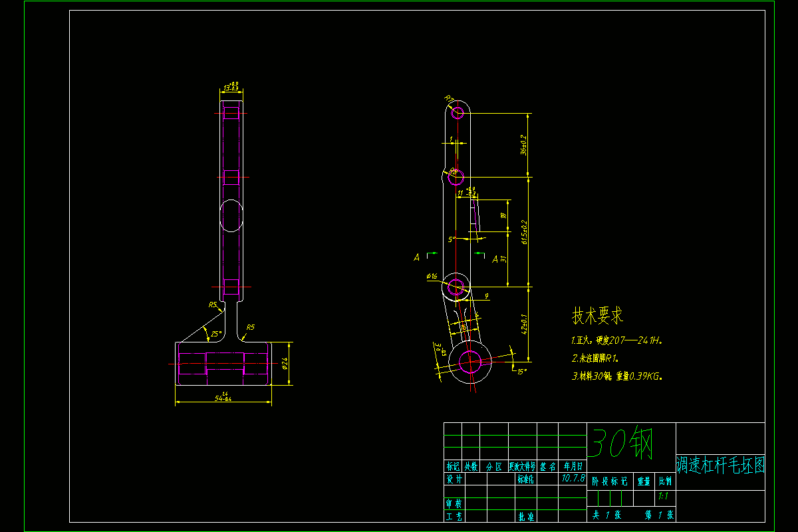Click the '签名' column header

547,467
